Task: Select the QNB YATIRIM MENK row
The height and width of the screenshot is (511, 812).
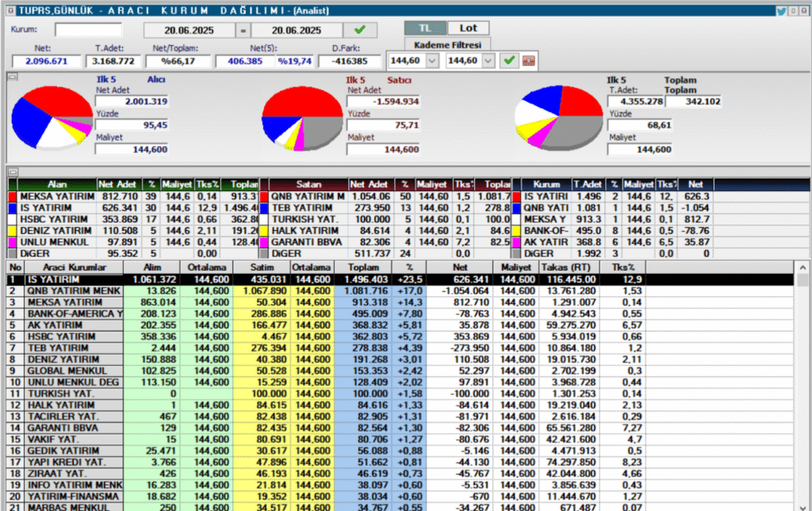Action: click(75, 291)
